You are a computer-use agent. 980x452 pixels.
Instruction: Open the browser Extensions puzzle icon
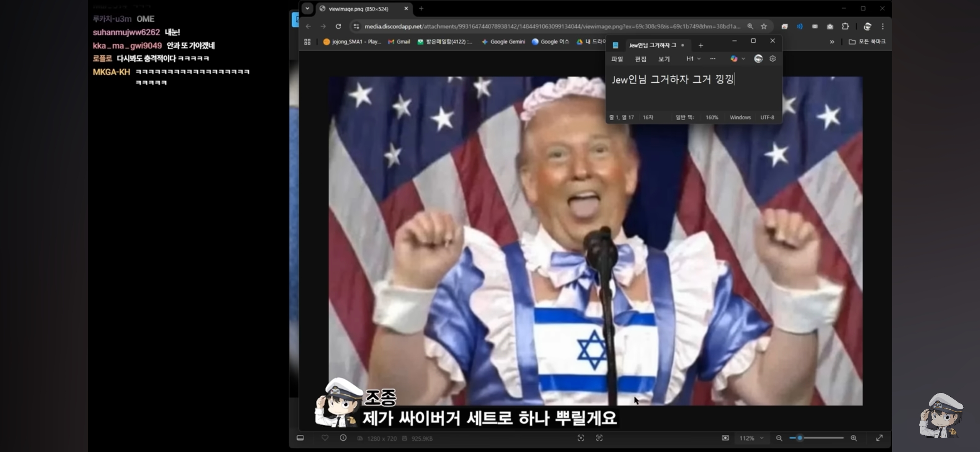(x=845, y=26)
